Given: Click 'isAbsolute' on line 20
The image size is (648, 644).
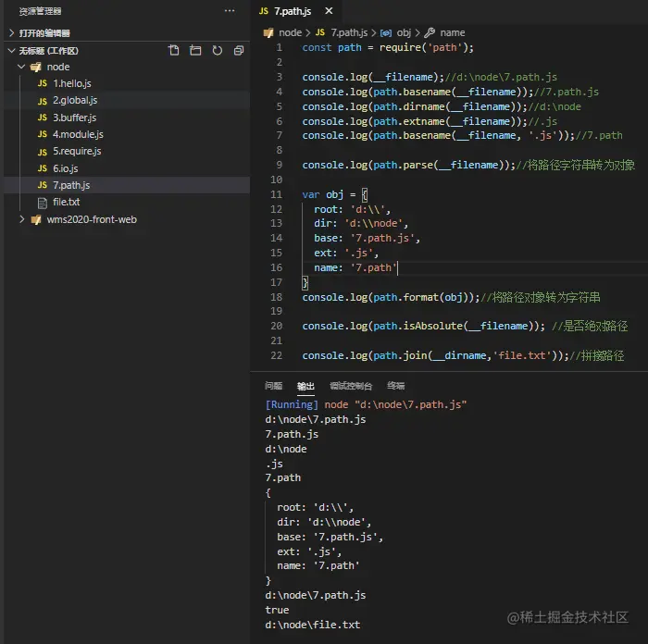Looking at the screenshot, I should pos(432,326).
